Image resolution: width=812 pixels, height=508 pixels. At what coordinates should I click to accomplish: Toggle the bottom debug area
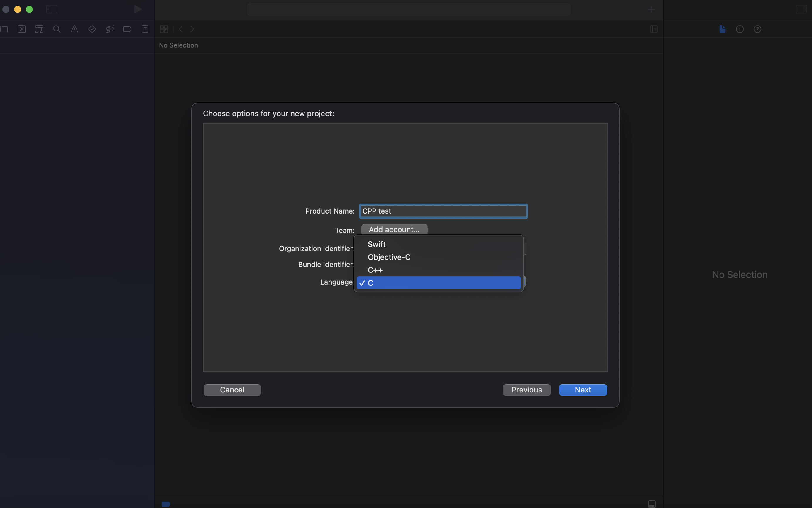click(x=652, y=504)
